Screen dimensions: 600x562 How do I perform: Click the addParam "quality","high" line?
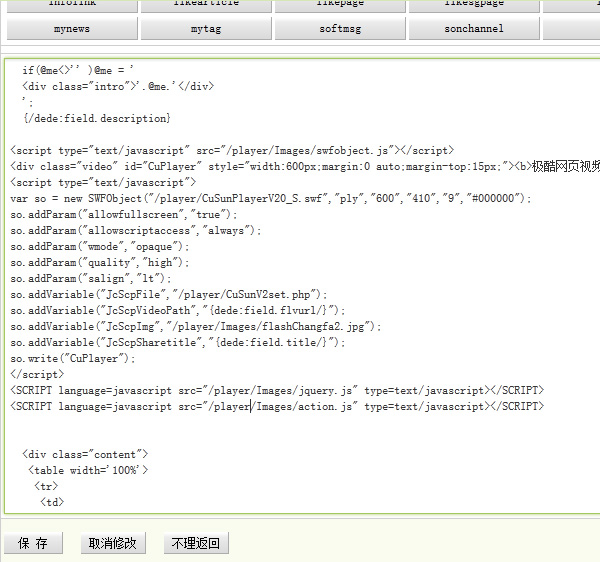(100, 262)
